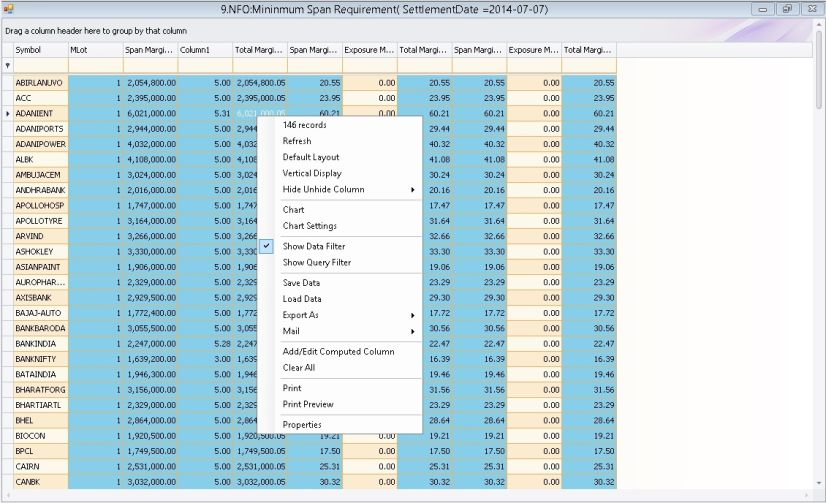Expand the Hide Unhide Column submenu arrow
This screenshot has width=826, height=503.
(412, 190)
